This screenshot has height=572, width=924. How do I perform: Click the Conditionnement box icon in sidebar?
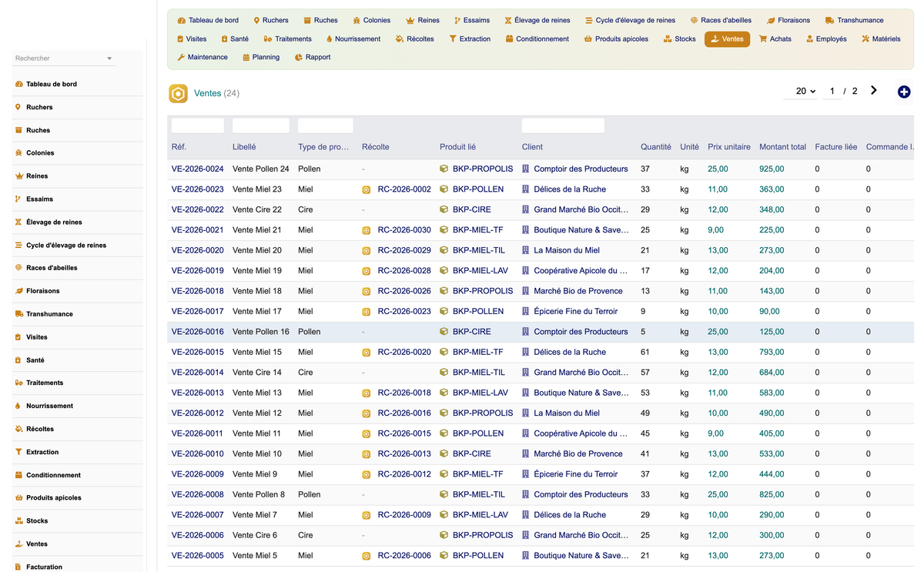18,475
